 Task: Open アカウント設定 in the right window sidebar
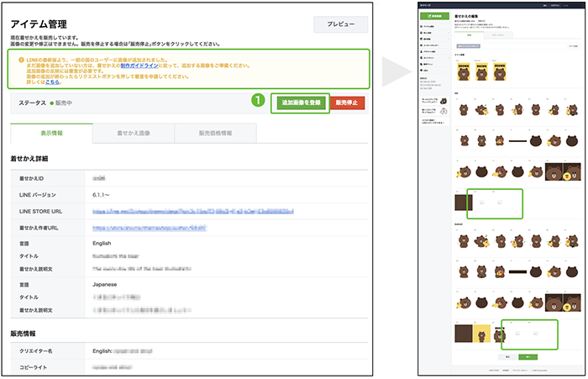pyautogui.click(x=429, y=51)
